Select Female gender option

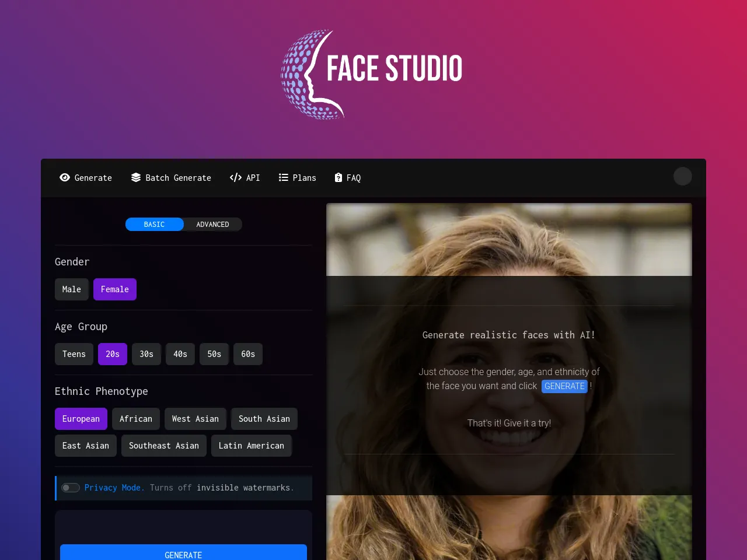115,289
